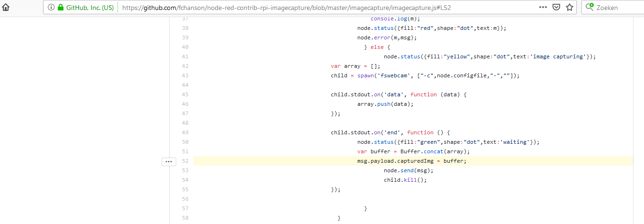Viewport: 644px width, 224px height.
Task: Select line number 42
Action: 185,66
